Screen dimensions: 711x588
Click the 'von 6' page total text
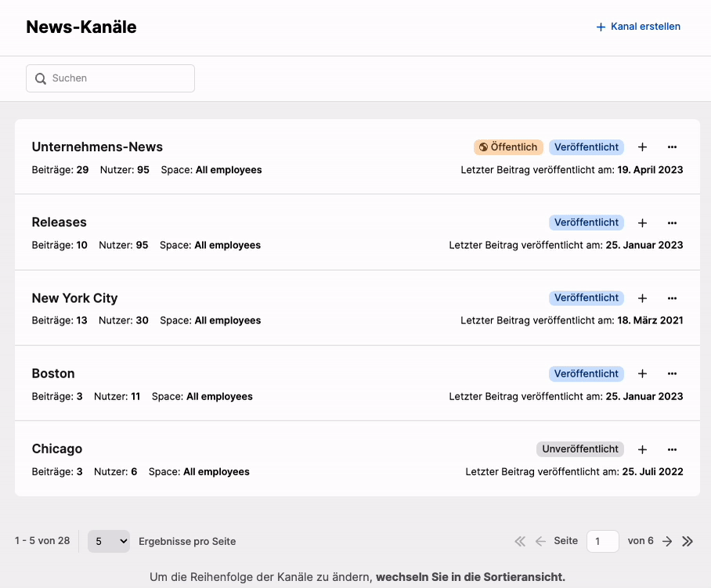[641, 540]
